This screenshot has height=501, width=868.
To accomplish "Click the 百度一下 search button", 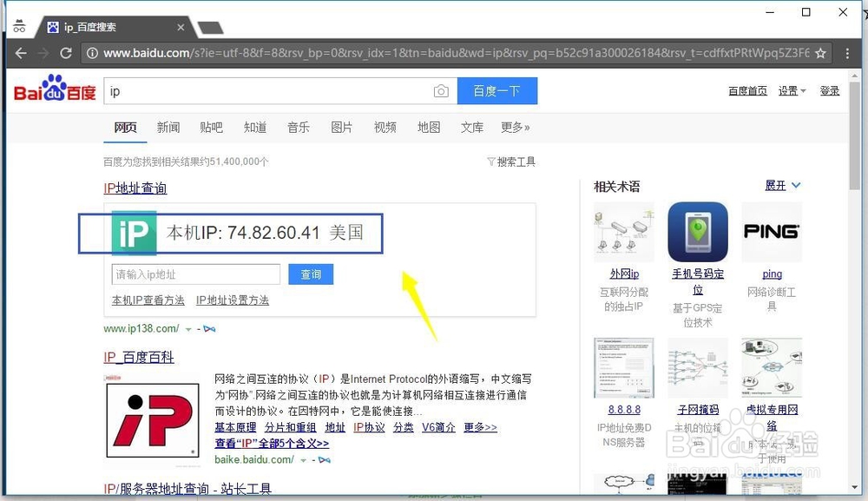I will pos(497,91).
